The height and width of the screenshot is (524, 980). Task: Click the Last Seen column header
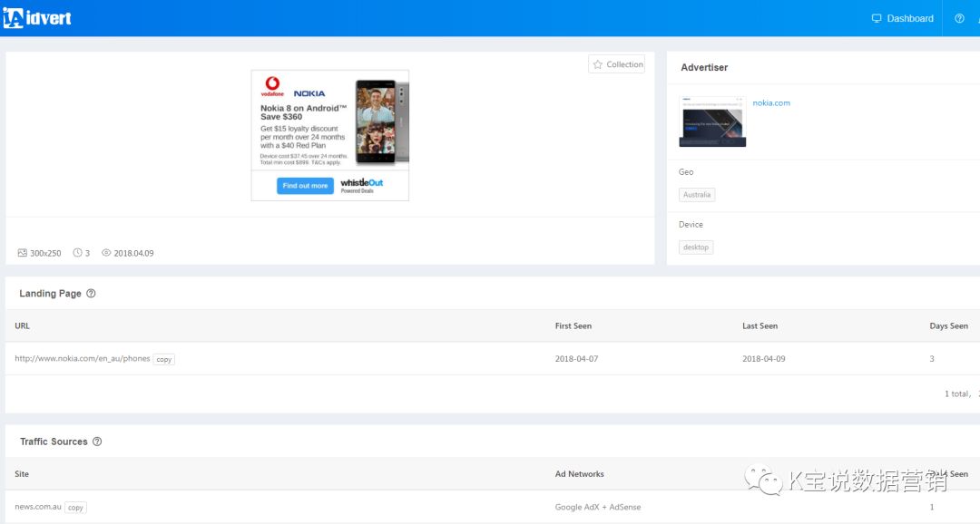click(760, 326)
